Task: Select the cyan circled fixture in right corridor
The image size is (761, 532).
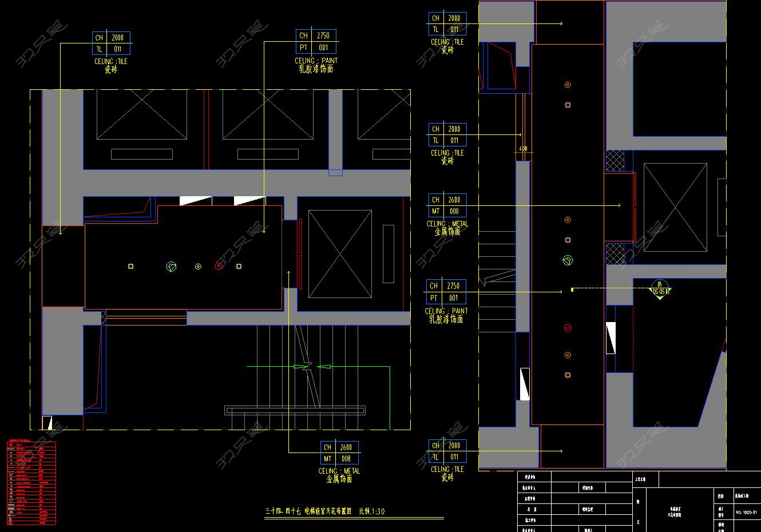Action: 568,260
